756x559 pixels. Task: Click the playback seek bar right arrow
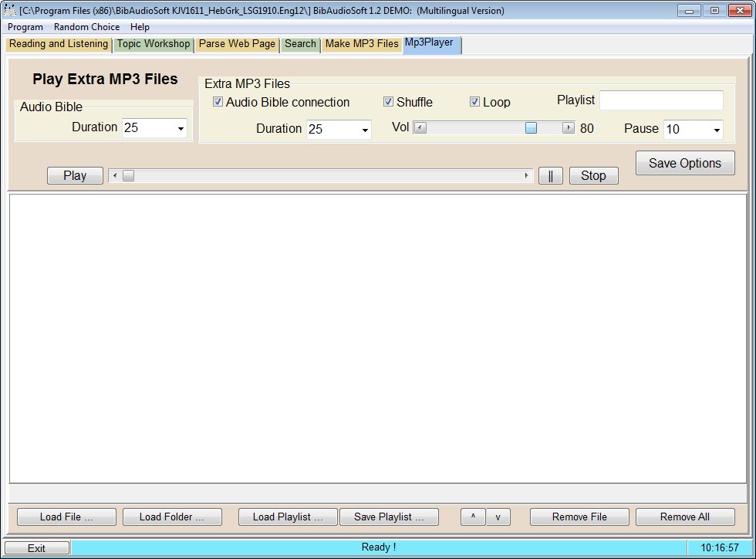click(526, 176)
